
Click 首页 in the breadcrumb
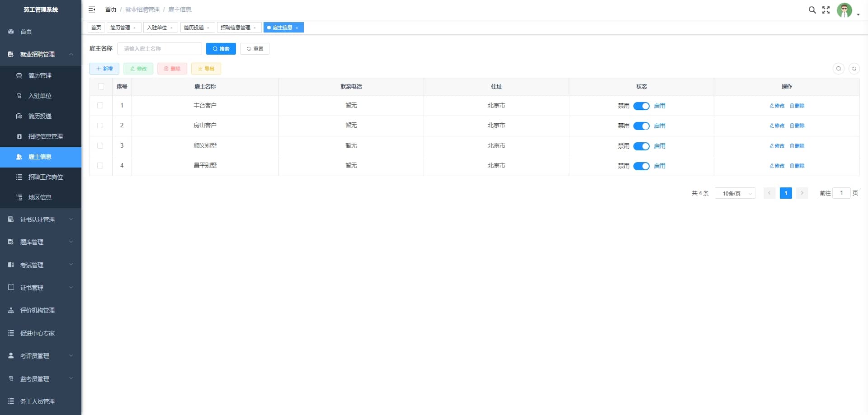[x=111, y=9]
